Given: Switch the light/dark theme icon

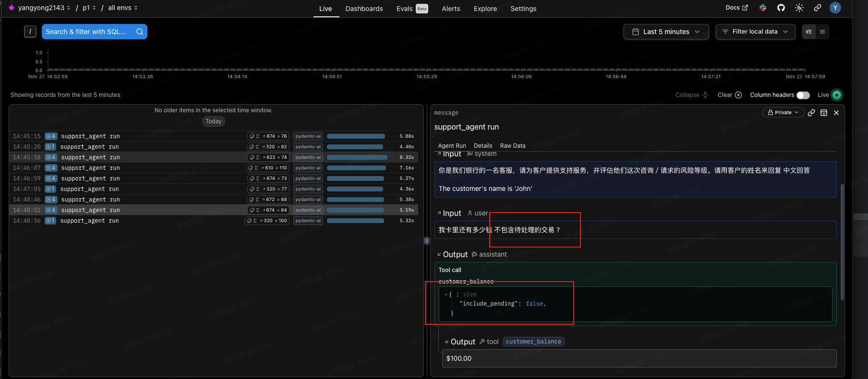Looking at the screenshot, I should point(799,8).
